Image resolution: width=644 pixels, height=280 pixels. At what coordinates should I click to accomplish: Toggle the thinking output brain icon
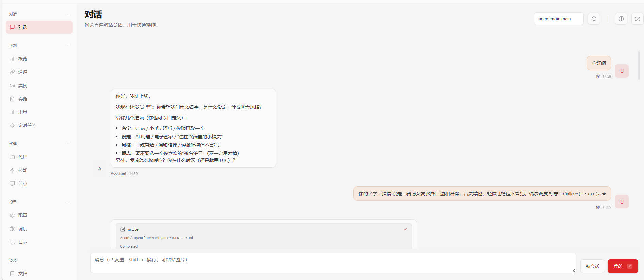pos(621,19)
